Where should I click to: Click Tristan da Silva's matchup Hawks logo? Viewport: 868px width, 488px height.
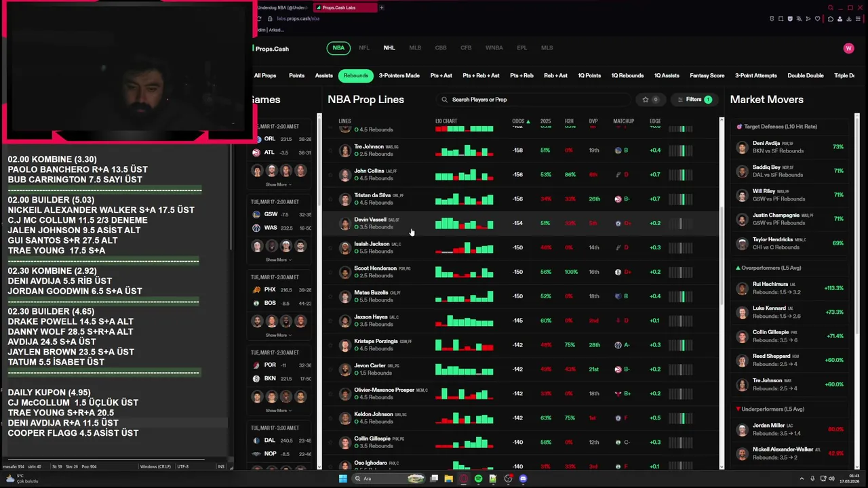[x=618, y=199]
